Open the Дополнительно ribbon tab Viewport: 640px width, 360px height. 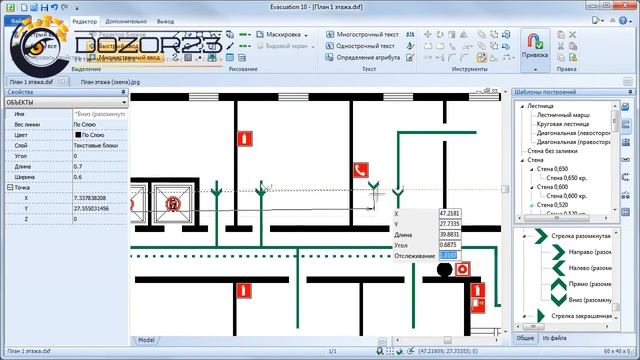(126, 21)
